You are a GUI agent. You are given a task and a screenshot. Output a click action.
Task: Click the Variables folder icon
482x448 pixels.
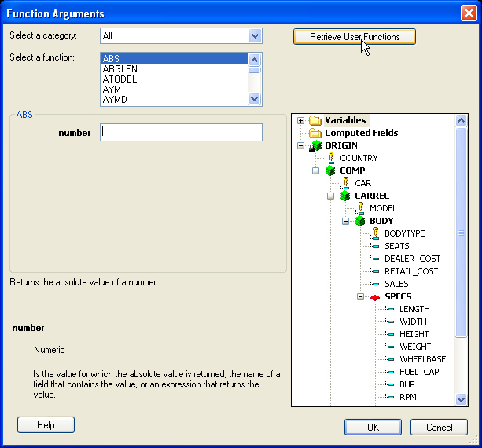pyautogui.click(x=315, y=121)
